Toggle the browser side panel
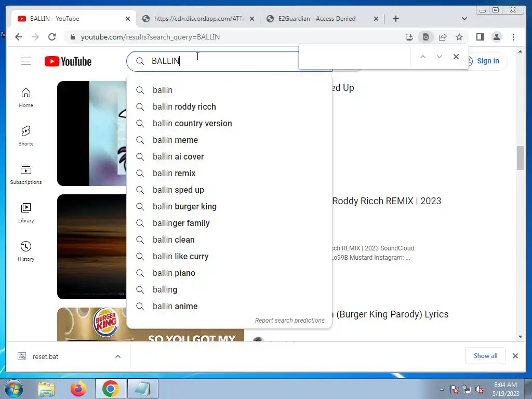 pyautogui.click(x=480, y=37)
